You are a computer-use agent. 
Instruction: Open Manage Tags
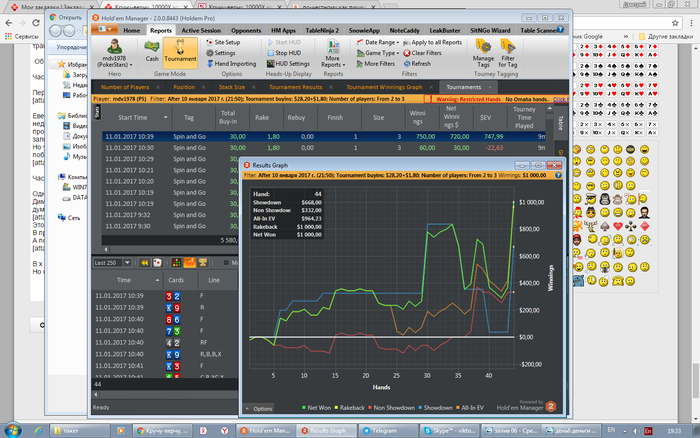coord(483,53)
